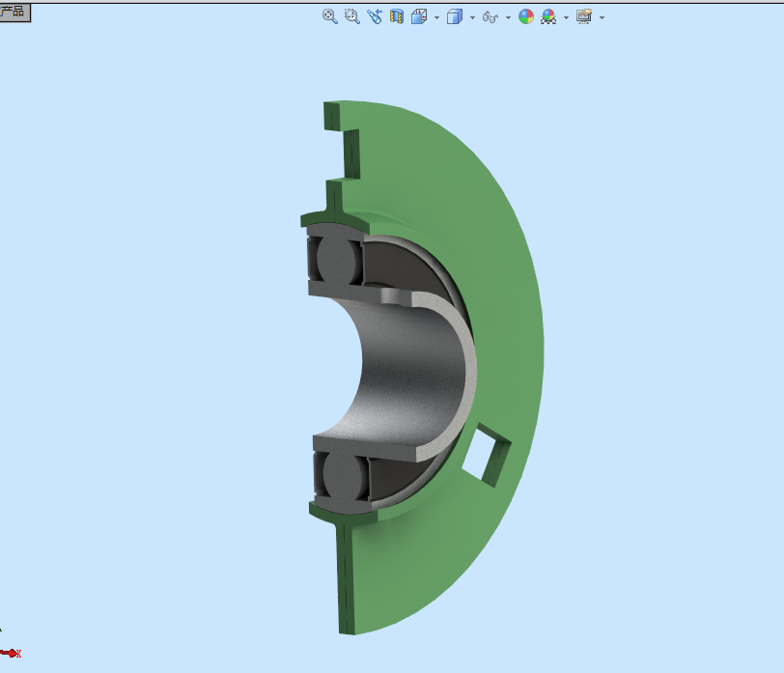
Task: Select the Zoom to Area tool
Action: click(x=352, y=16)
